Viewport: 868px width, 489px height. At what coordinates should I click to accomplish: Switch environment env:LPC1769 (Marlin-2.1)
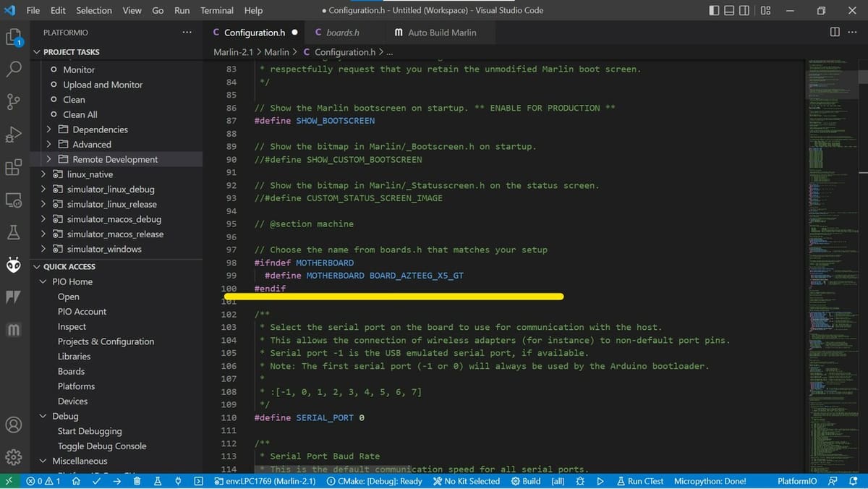(265, 481)
